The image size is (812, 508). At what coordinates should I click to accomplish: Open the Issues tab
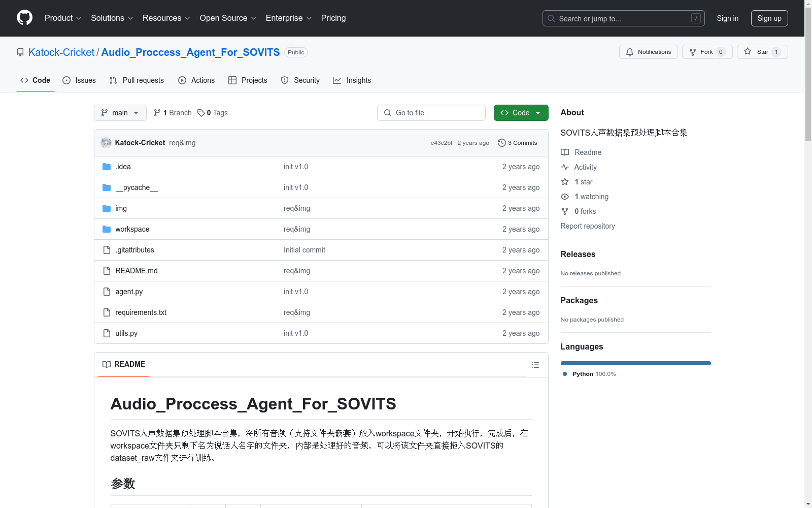(79, 80)
